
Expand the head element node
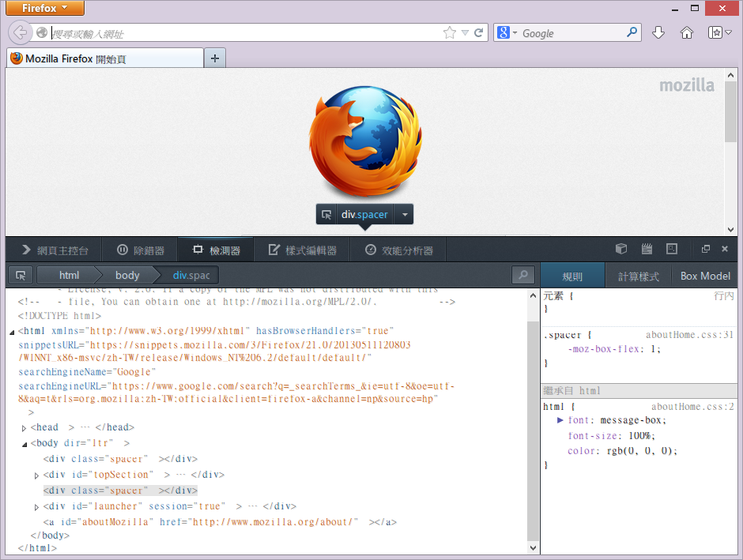(x=25, y=428)
